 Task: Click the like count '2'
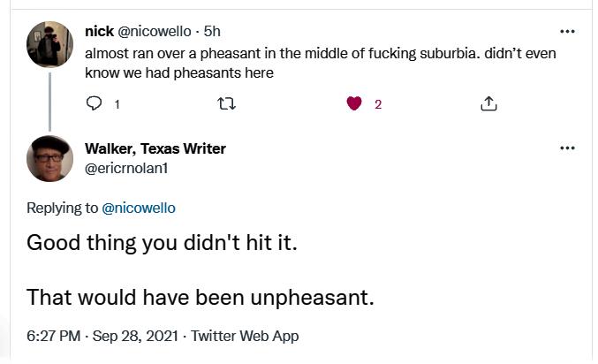point(378,104)
